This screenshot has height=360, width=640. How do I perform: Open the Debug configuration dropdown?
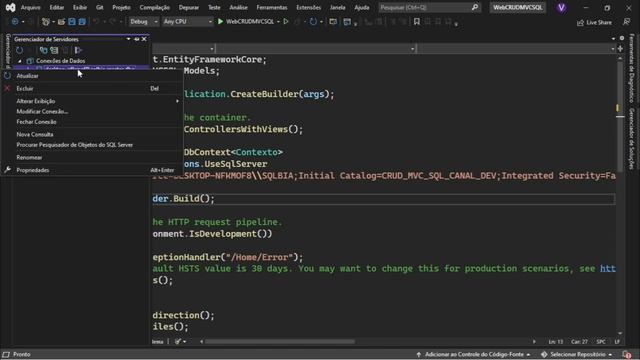pos(143,22)
